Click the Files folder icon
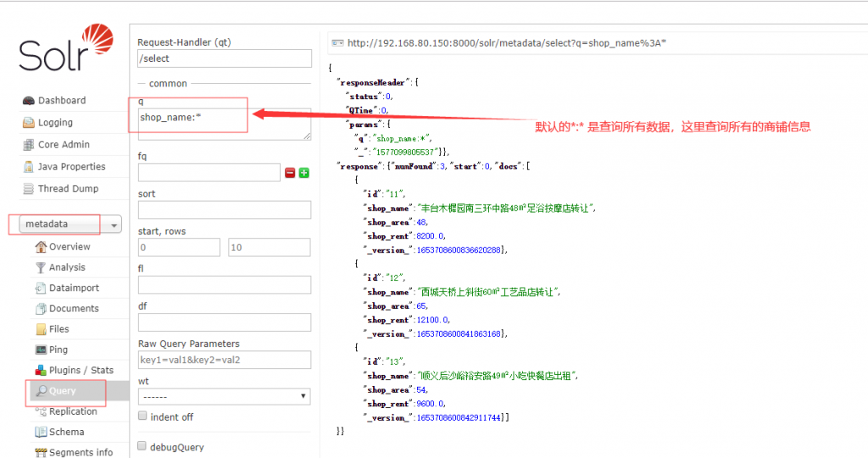868x458 pixels. point(41,329)
